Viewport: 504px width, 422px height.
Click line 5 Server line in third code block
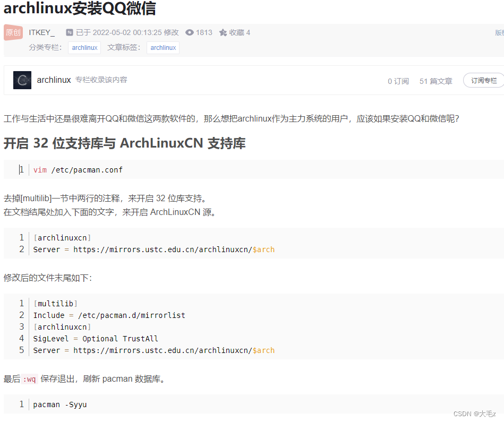[x=154, y=350]
